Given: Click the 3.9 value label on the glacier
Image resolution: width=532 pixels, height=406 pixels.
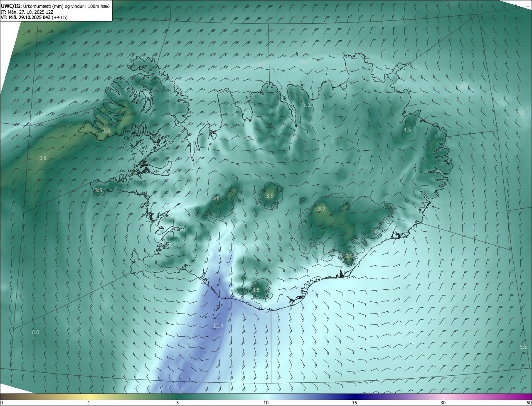Looking at the screenshot, I should tap(270, 196).
